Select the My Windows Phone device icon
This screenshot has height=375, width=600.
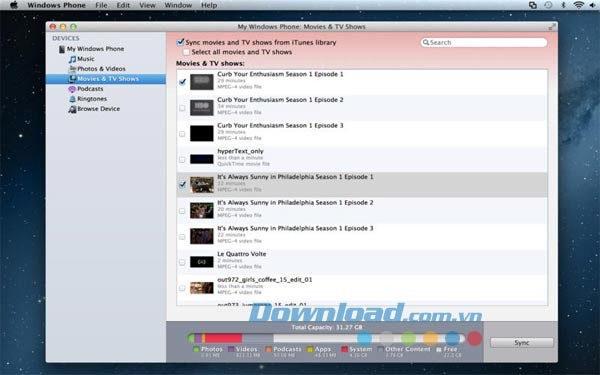[62, 49]
